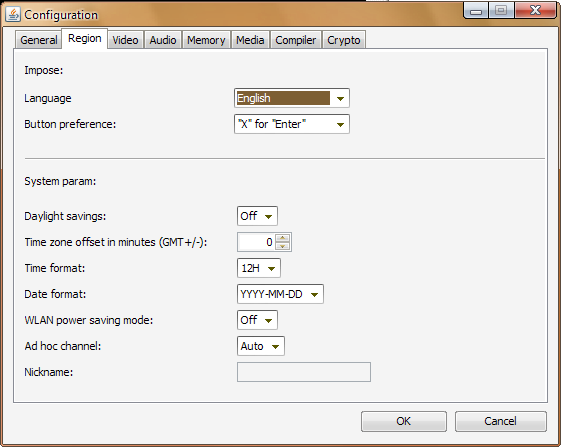Go to the Compiler tab
Image resolution: width=561 pixels, height=447 pixels.
point(296,40)
